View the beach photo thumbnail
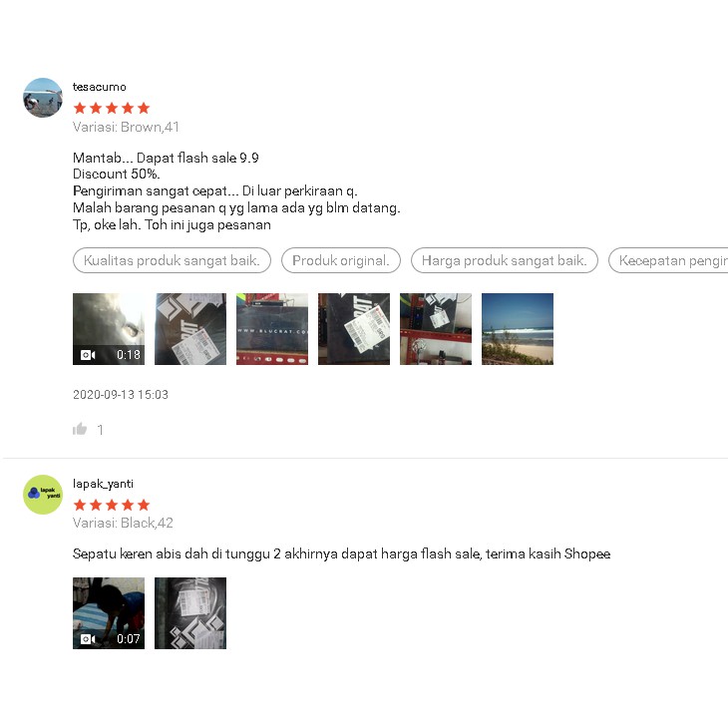 coord(518,329)
